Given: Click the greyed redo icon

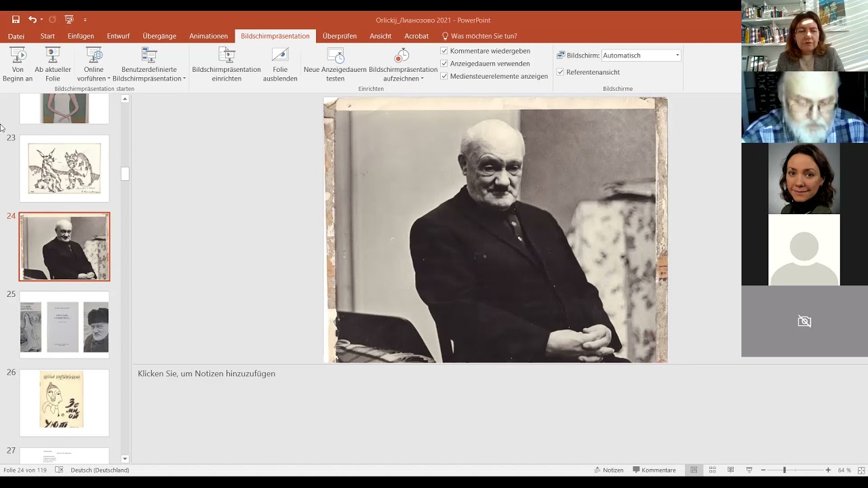Looking at the screenshot, I should click(53, 20).
